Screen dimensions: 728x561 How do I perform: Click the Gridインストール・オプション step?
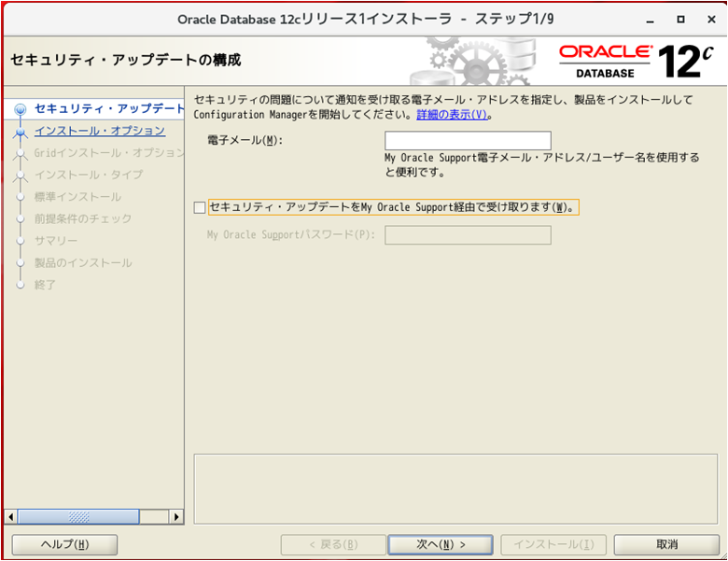[x=109, y=153]
